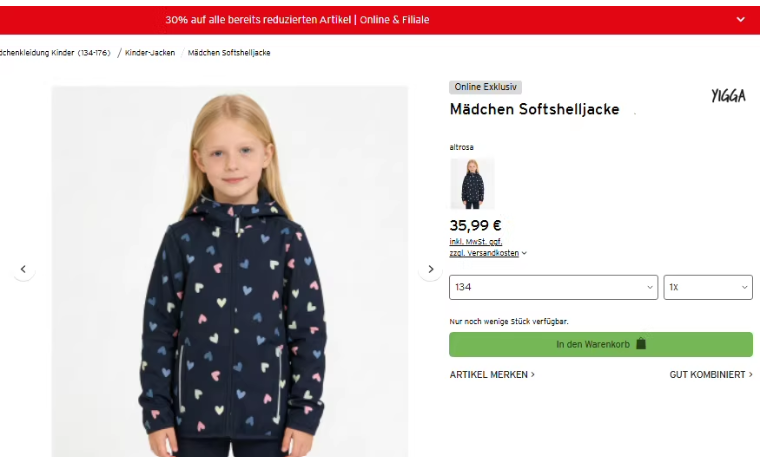Open the Kinder-Jacken breadcrumb
The image size is (763, 457).
pyautogui.click(x=149, y=52)
